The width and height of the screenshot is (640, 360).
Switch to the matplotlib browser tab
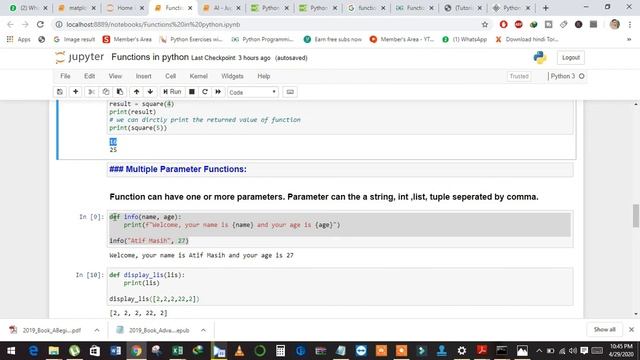[x=76, y=8]
